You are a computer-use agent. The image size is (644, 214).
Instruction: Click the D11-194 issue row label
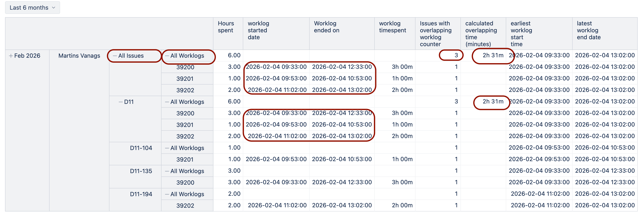click(141, 194)
